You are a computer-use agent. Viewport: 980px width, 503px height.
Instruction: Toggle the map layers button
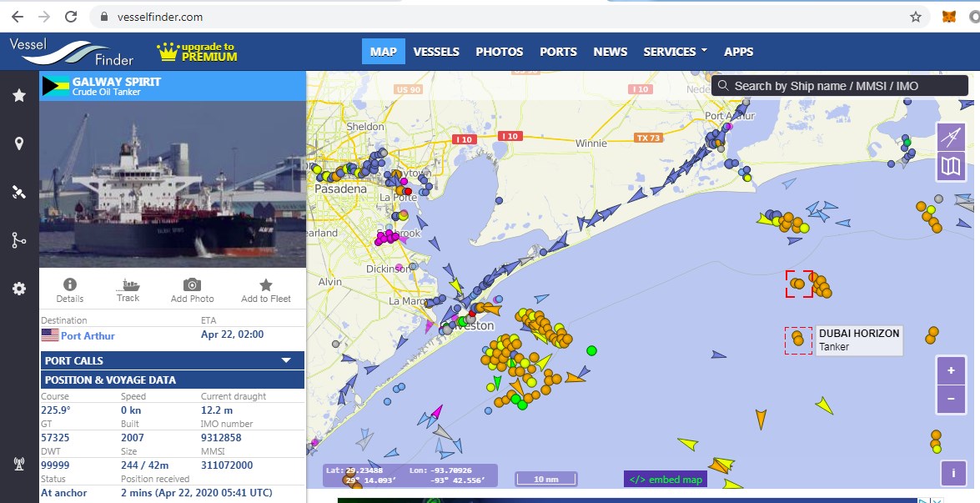951,166
